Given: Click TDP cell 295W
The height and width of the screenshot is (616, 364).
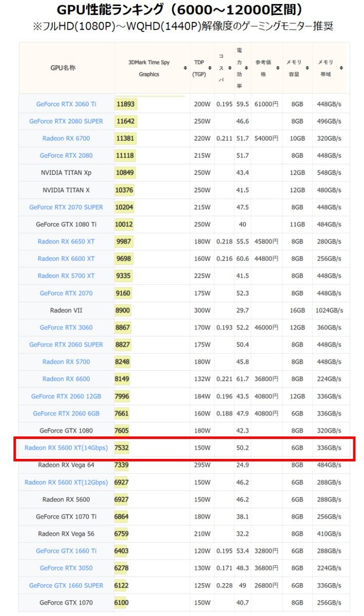Looking at the screenshot, I should coord(202,465).
